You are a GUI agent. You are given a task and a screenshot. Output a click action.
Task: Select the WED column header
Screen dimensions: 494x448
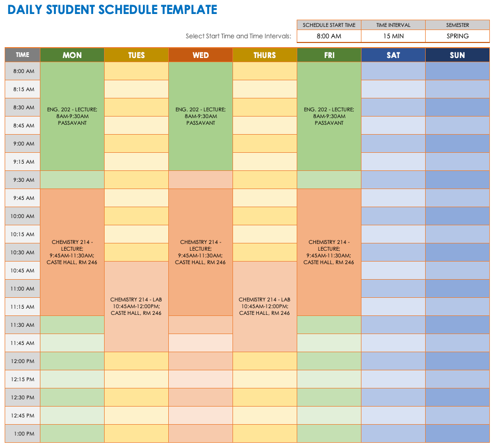(x=200, y=55)
